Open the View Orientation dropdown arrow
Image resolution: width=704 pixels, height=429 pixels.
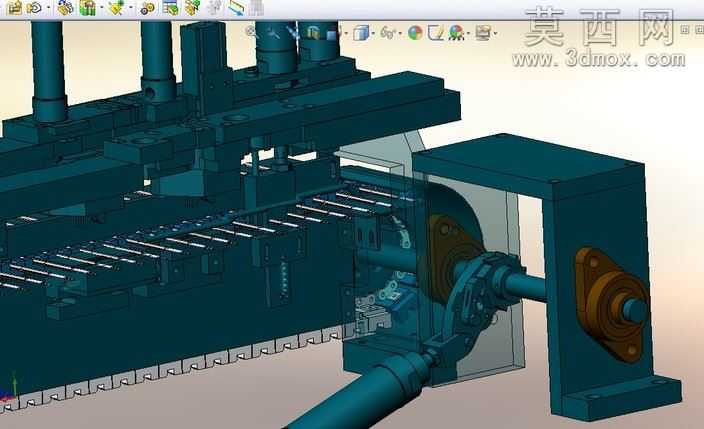346,33
